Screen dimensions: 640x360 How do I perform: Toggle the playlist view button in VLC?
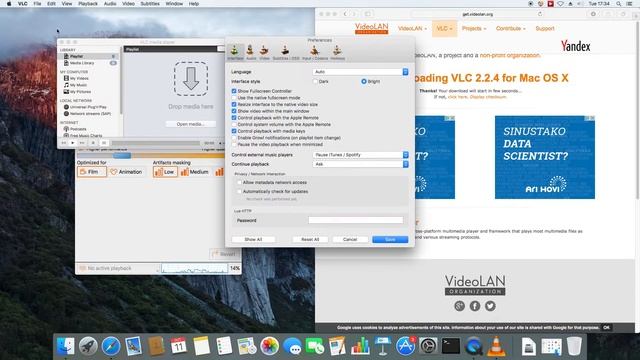[104, 143]
